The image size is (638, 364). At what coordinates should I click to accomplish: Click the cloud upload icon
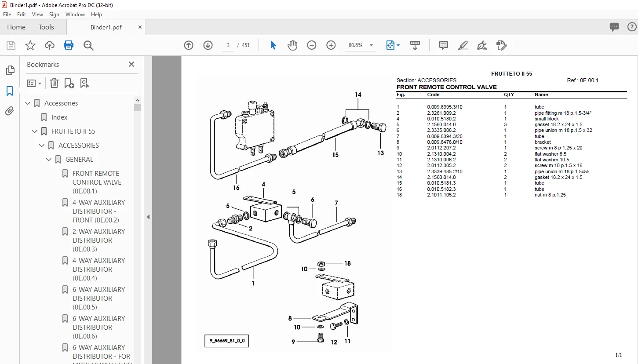tap(50, 45)
